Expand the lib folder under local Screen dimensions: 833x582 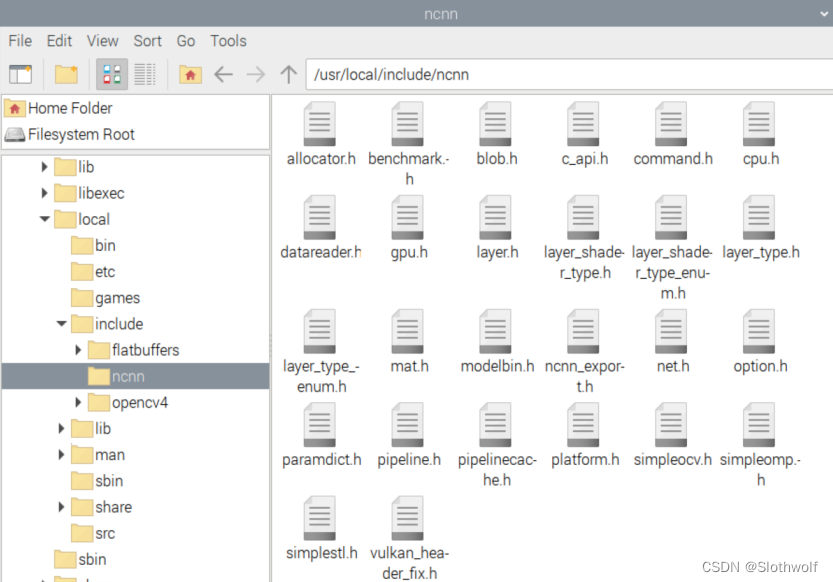coord(61,428)
